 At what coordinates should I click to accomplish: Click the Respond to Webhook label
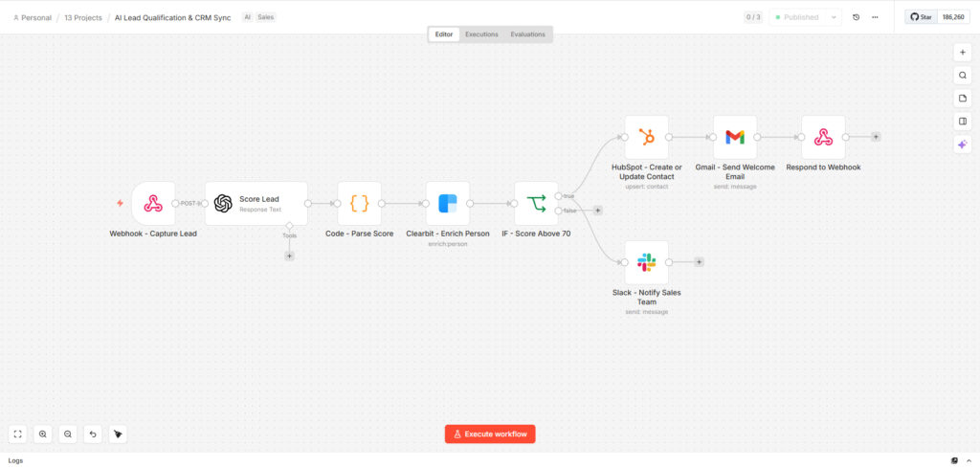click(823, 167)
